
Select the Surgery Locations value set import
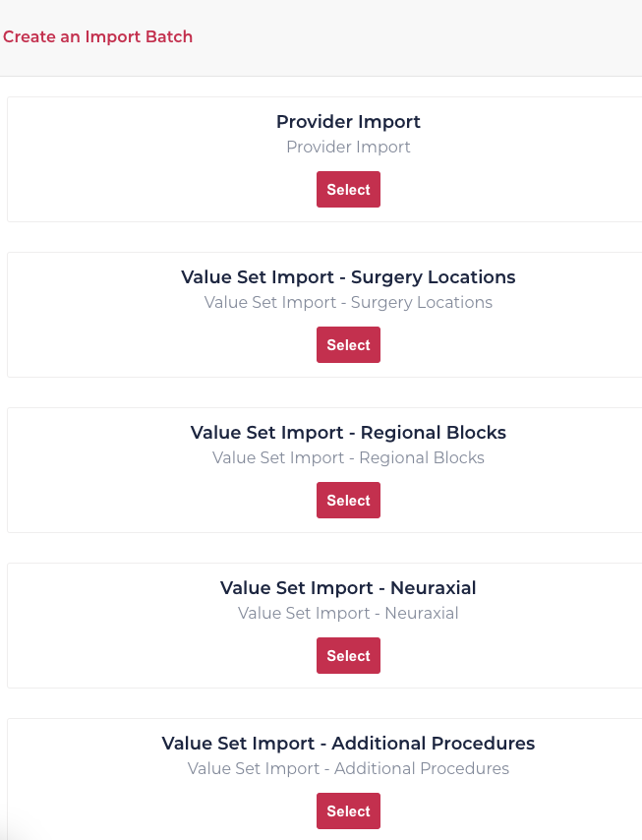348,344
